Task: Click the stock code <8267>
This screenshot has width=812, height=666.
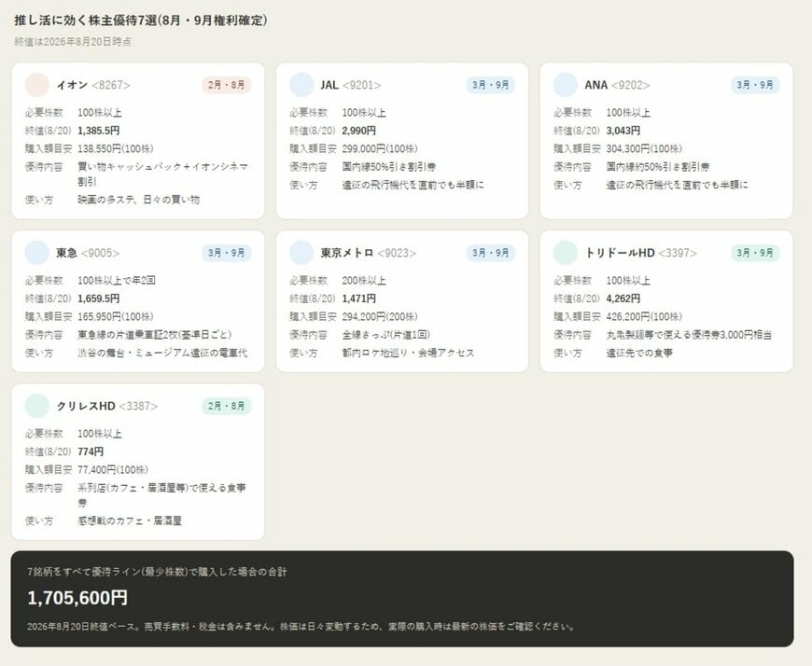Action: pyautogui.click(x=111, y=85)
